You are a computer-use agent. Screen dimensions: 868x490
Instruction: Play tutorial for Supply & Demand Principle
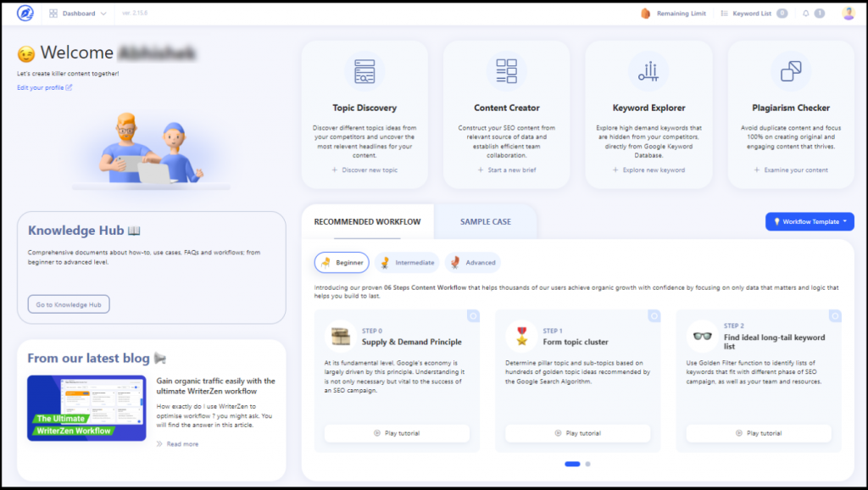click(x=397, y=433)
